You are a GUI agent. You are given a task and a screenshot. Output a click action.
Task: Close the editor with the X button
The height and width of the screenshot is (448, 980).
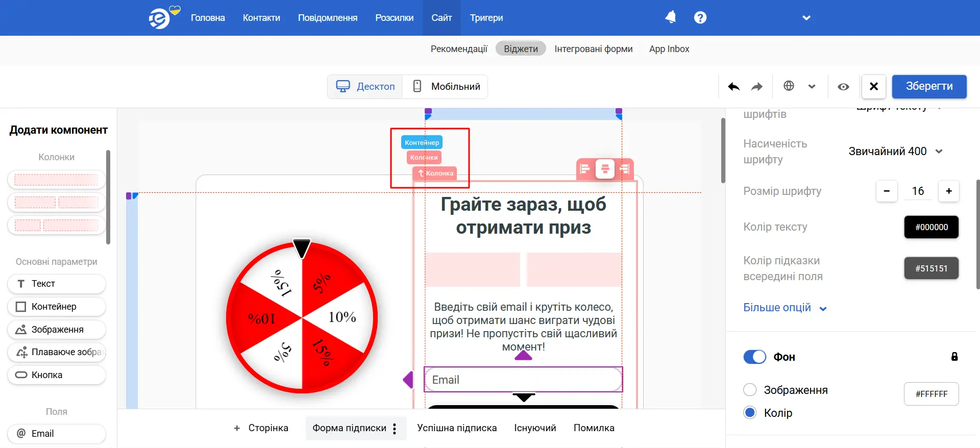(x=874, y=86)
